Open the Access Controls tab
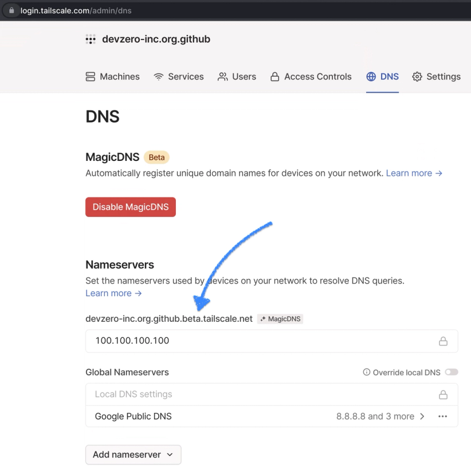471x476 pixels. [x=311, y=77]
